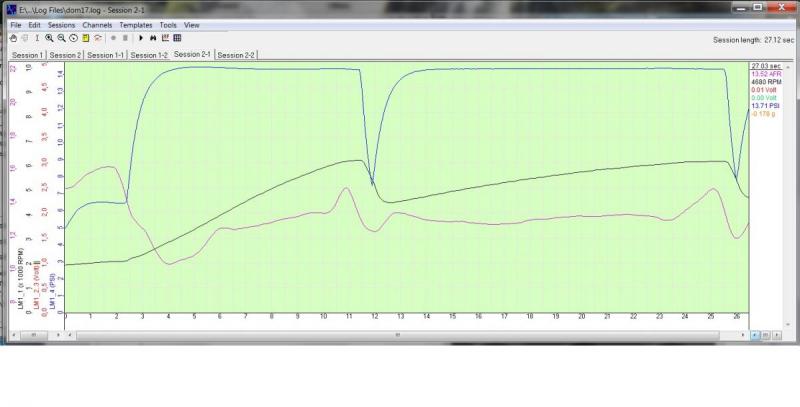Click the LM1_4 (PSI) axis label

click(52, 291)
